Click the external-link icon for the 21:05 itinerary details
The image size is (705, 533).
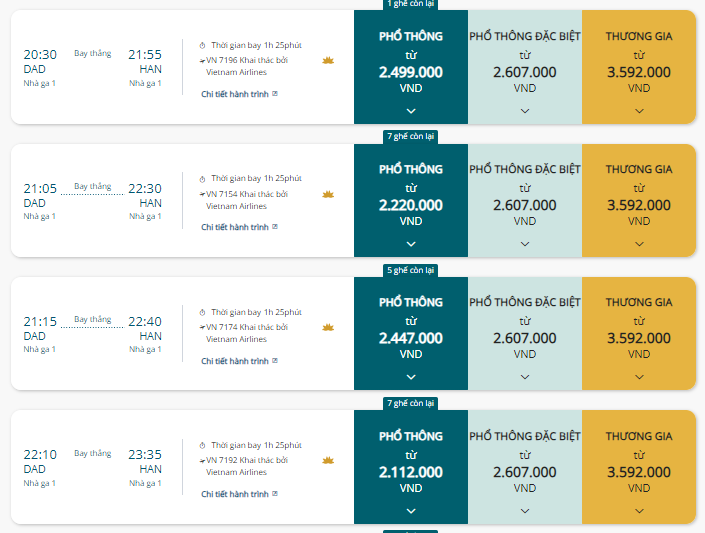coord(275,227)
